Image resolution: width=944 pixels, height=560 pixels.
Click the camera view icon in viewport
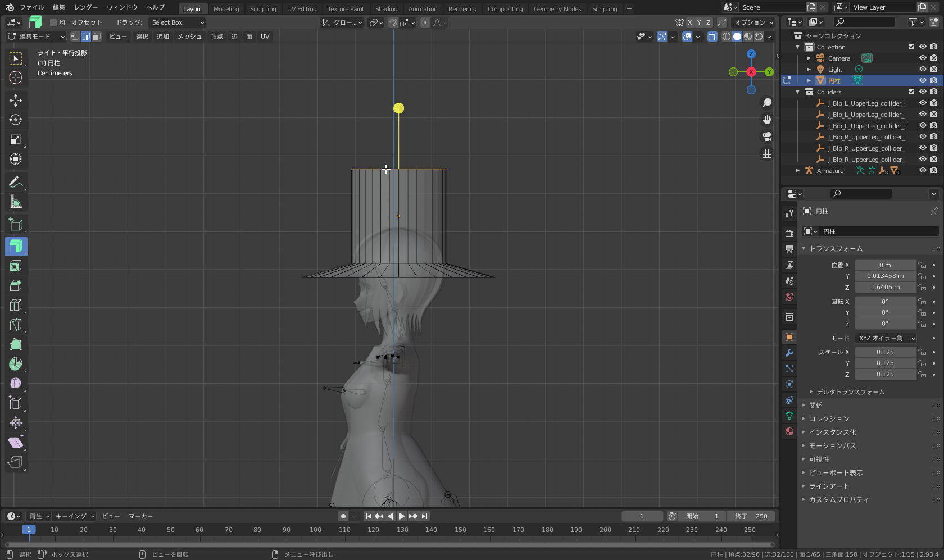coord(766,136)
